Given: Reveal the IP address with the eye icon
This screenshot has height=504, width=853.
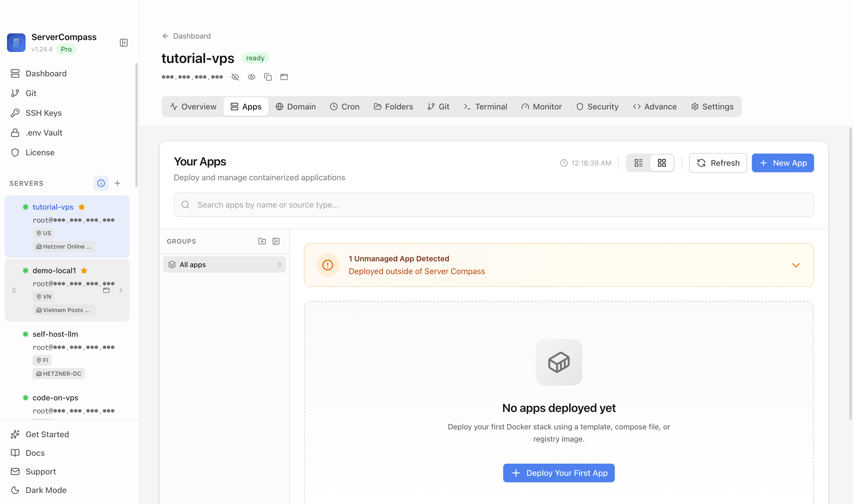Looking at the screenshot, I should click(x=252, y=77).
